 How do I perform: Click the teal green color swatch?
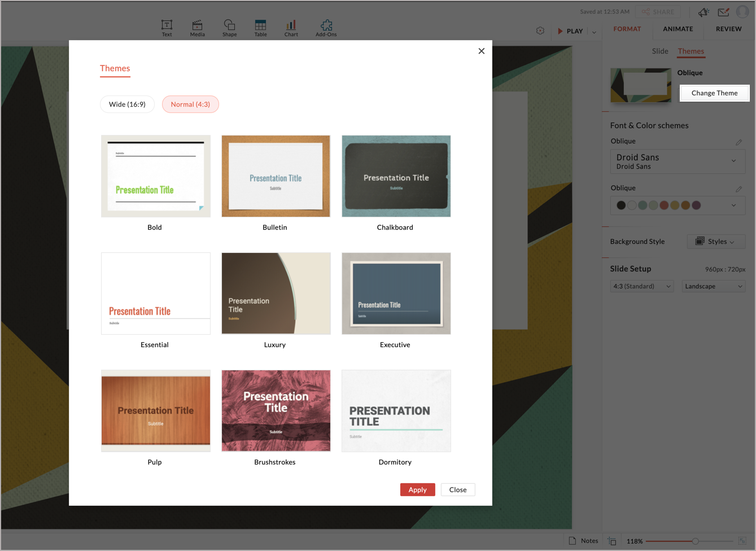pos(643,205)
